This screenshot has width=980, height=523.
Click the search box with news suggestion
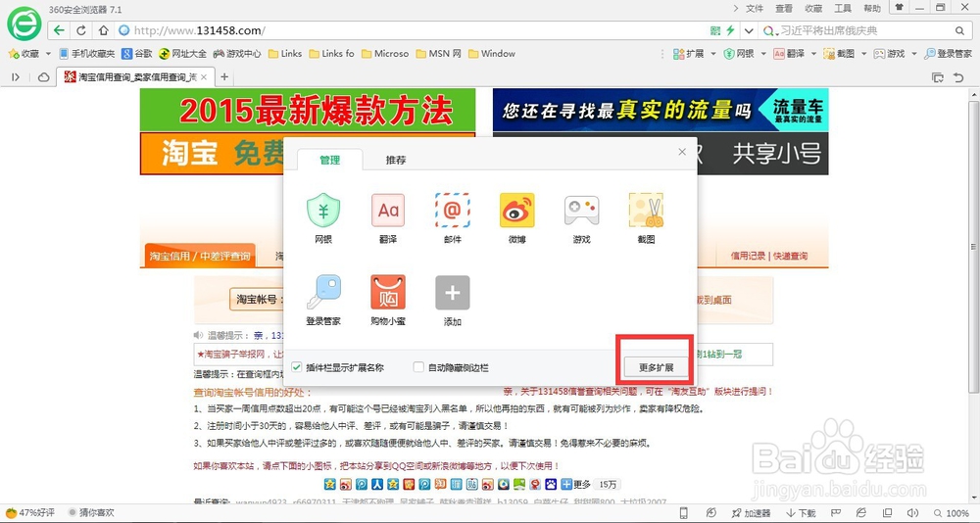pos(862,30)
